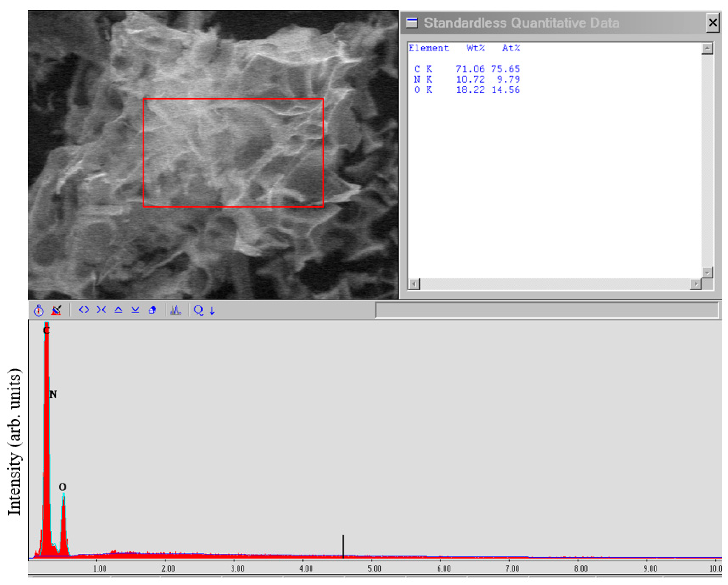The width and height of the screenshot is (728, 585).
Task: Click the vertical scrollbar up arrow
Action: coord(707,49)
